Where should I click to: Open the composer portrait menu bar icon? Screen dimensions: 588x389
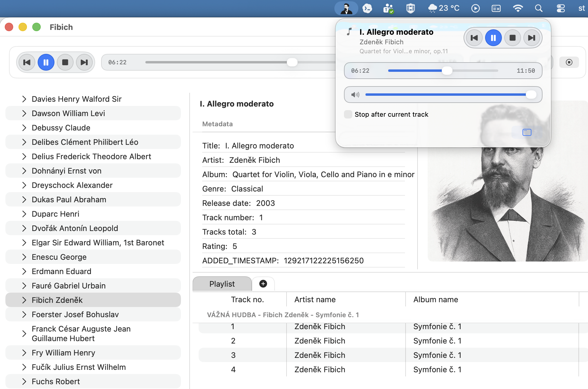(x=346, y=8)
